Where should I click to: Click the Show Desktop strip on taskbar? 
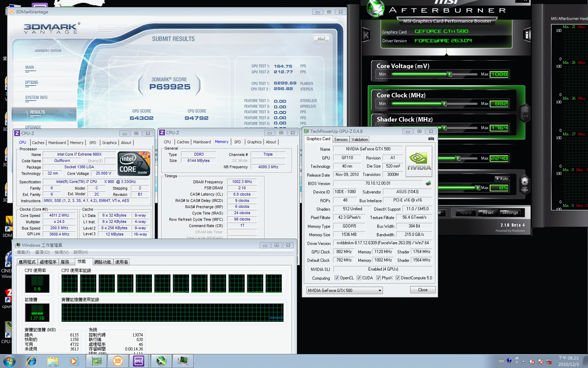pyautogui.click(x=586, y=361)
